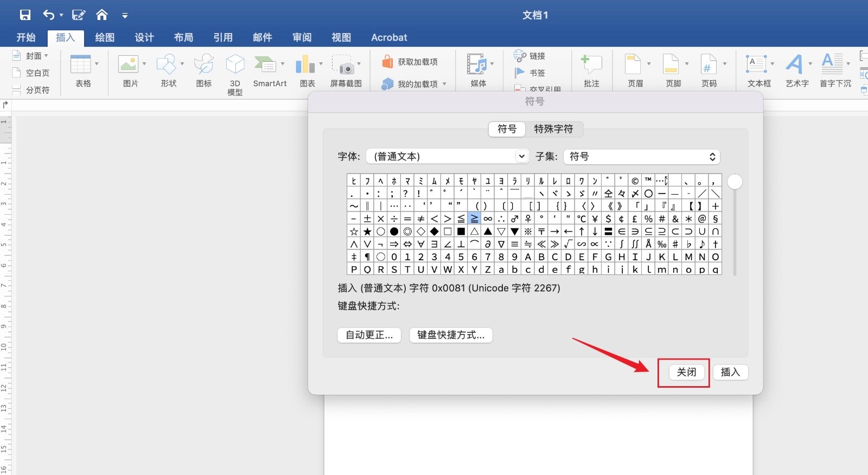
Task: Click the 链接 link icon
Action: tap(520, 56)
